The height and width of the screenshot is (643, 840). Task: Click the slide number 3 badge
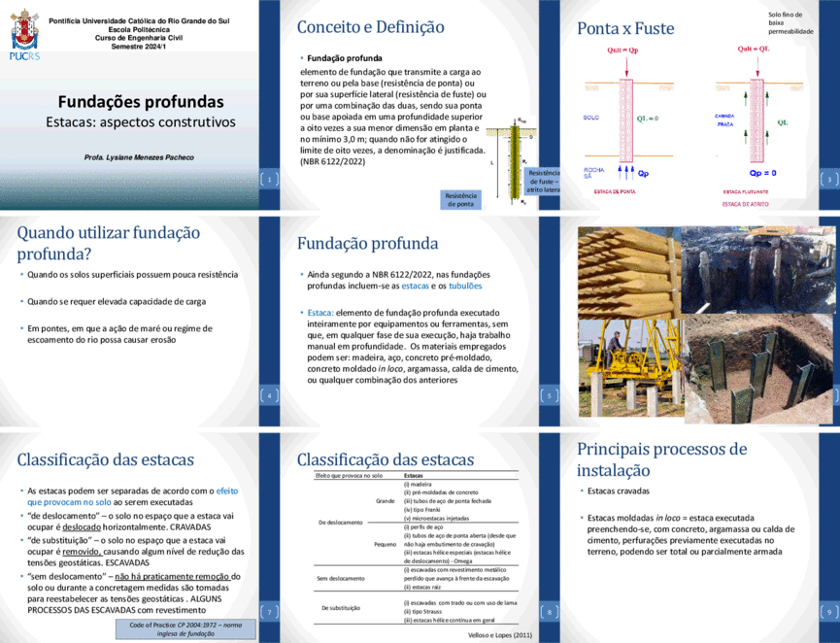click(x=829, y=179)
